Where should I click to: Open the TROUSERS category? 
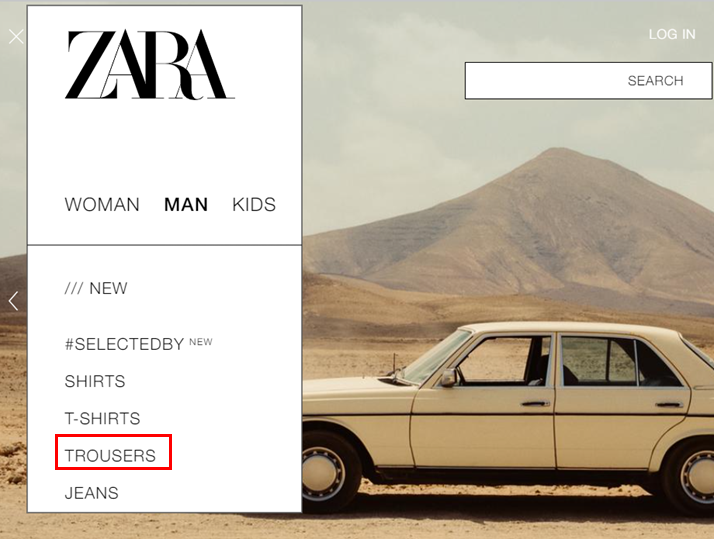pyautogui.click(x=110, y=456)
